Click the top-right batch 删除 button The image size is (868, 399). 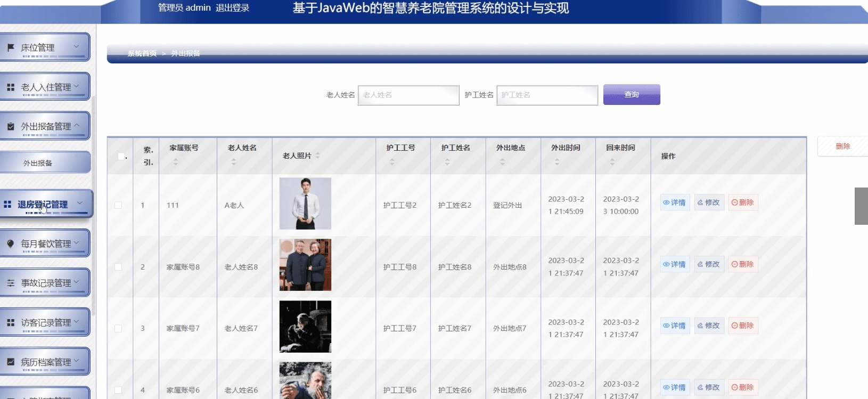842,146
